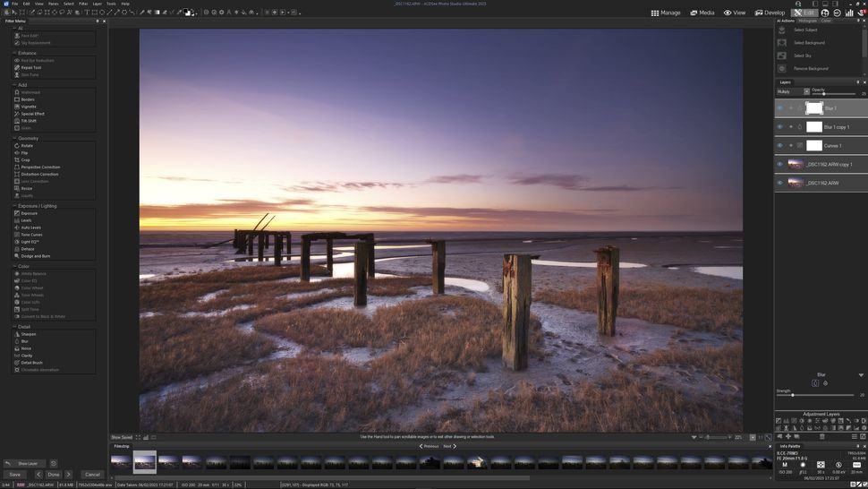Switch to Manage mode
The width and height of the screenshot is (868, 489).
pyautogui.click(x=666, y=13)
